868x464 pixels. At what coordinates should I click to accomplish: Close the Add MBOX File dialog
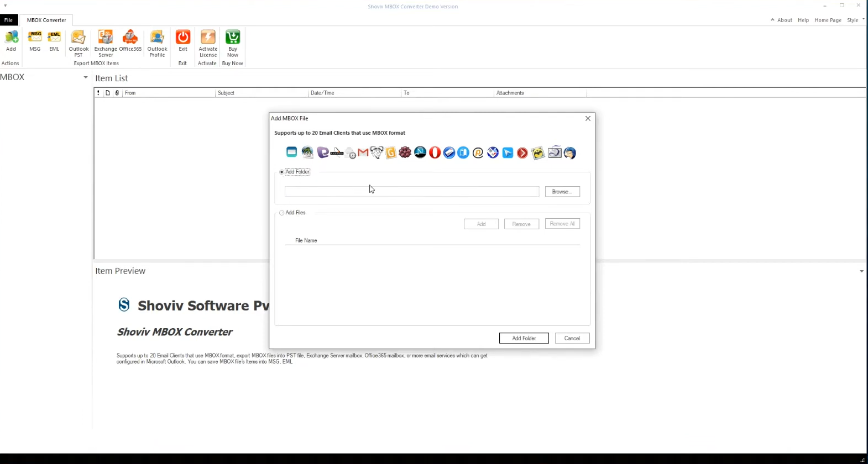(x=588, y=118)
